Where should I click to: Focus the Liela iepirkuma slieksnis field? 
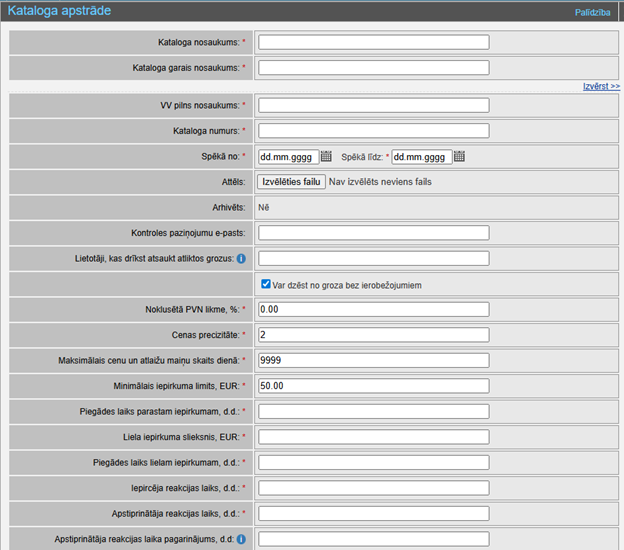[x=373, y=437]
